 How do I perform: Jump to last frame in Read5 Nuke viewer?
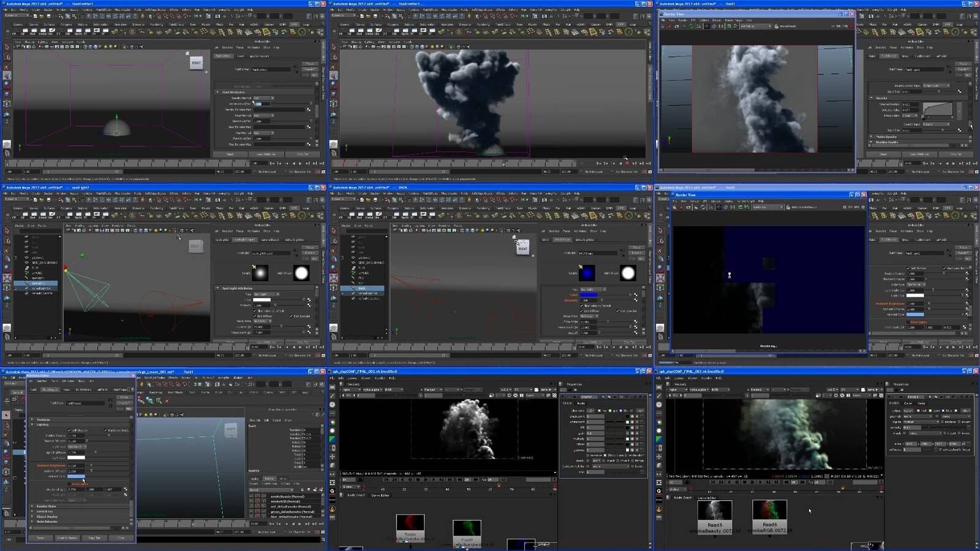pos(776,482)
